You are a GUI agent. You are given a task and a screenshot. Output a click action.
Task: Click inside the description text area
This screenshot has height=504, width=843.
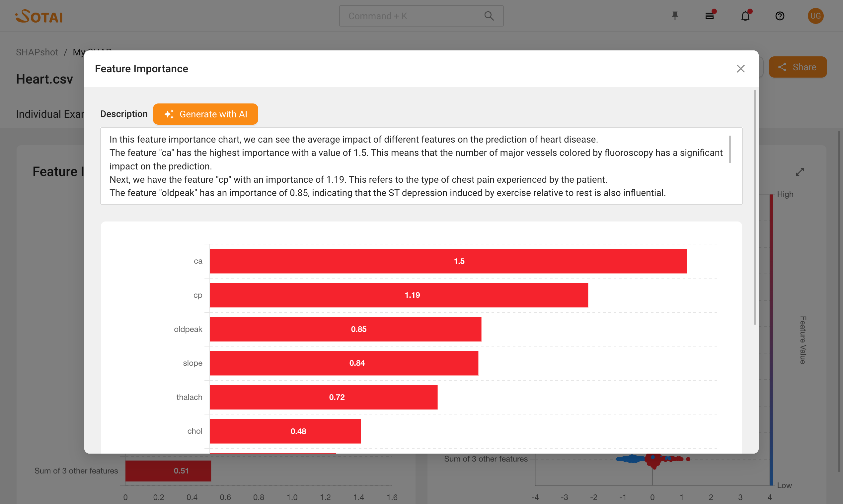tap(408, 166)
